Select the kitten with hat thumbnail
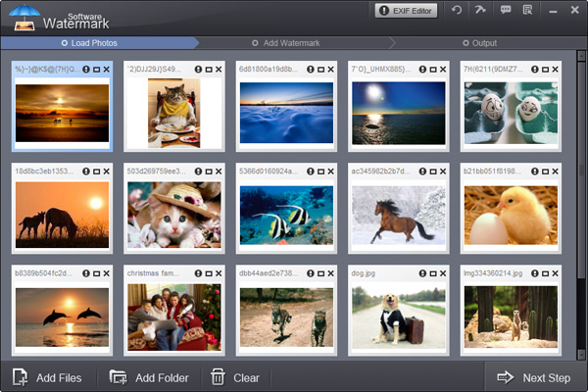This screenshot has width=588, height=392. (174, 215)
